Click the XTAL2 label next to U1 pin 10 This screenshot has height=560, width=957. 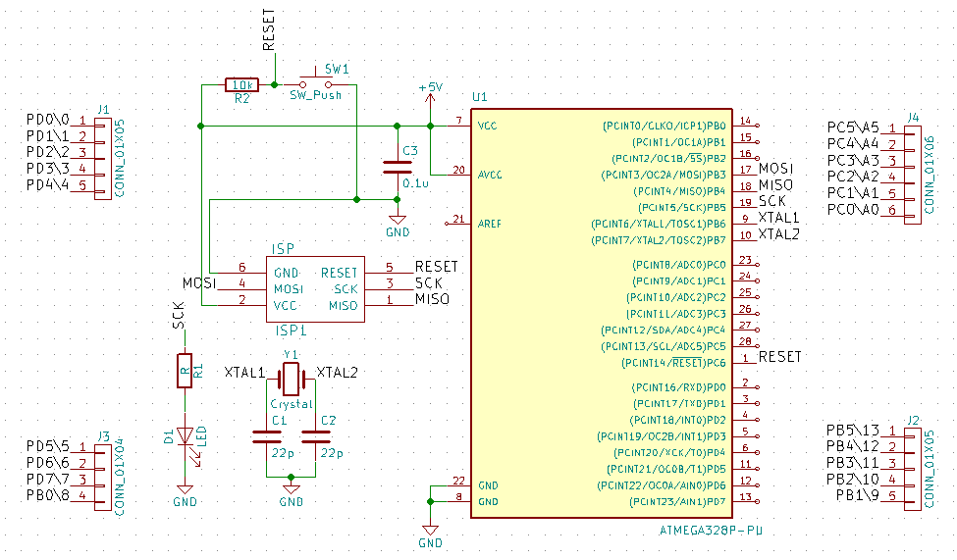click(778, 233)
